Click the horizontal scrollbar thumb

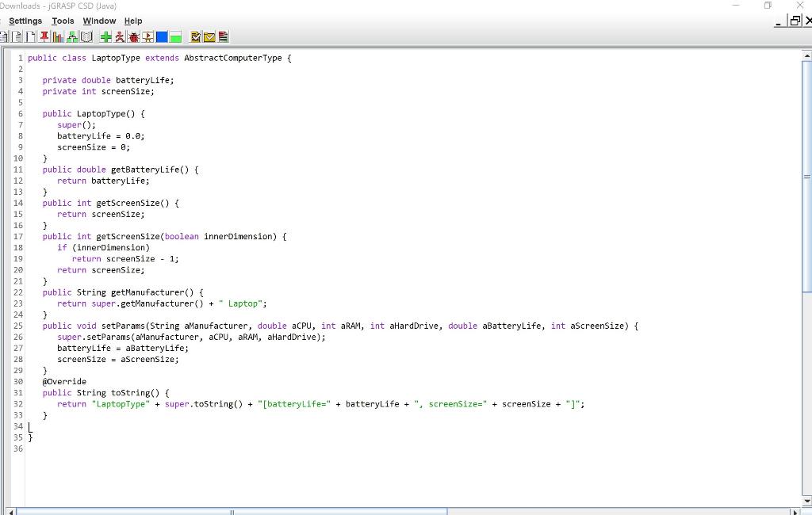pos(232,512)
